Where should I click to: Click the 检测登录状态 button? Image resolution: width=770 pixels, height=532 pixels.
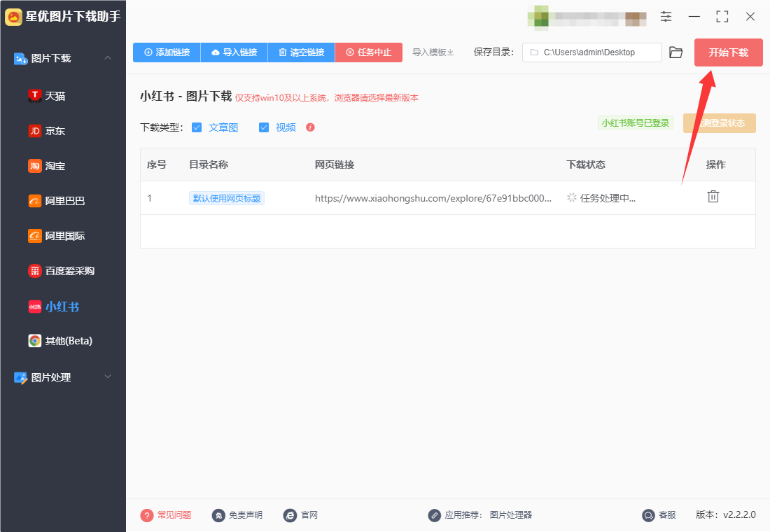(719, 122)
